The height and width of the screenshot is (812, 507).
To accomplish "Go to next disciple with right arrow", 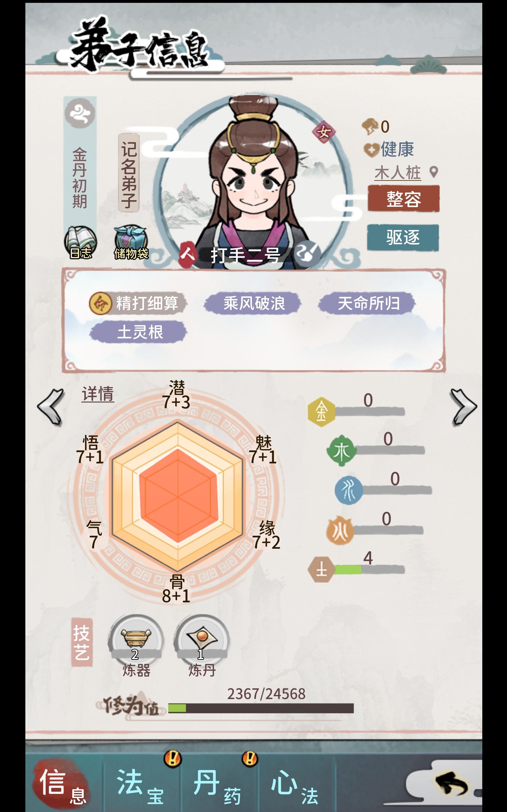I will [x=463, y=407].
